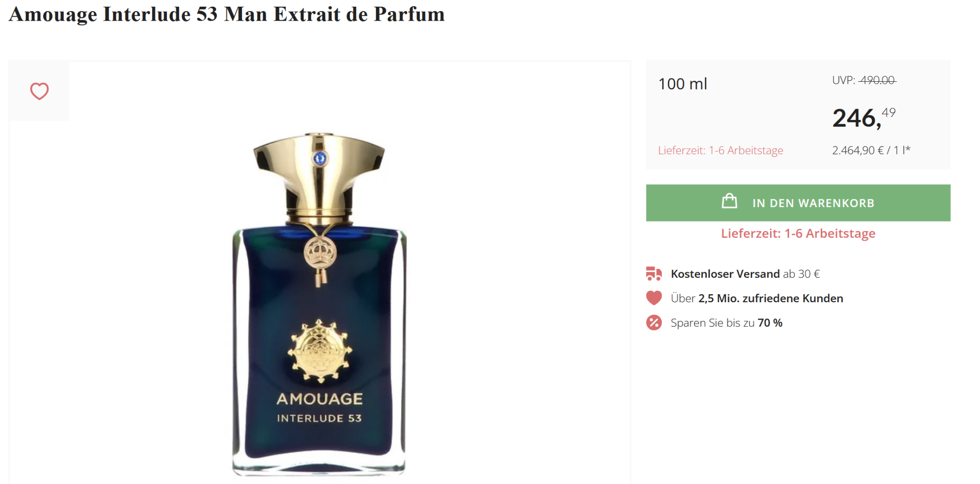Click Kostenloser Versand ab 30 € text
980x484 pixels.
(745, 274)
